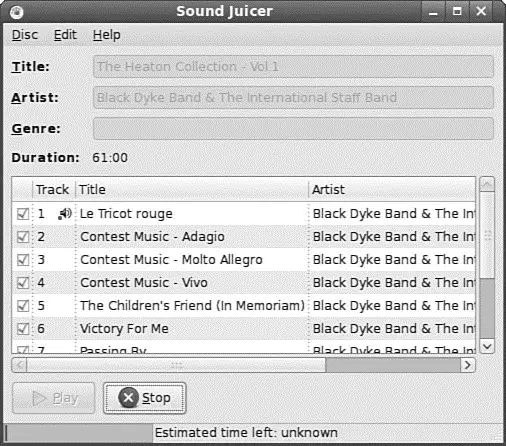Click the album Artist input field

(293, 98)
